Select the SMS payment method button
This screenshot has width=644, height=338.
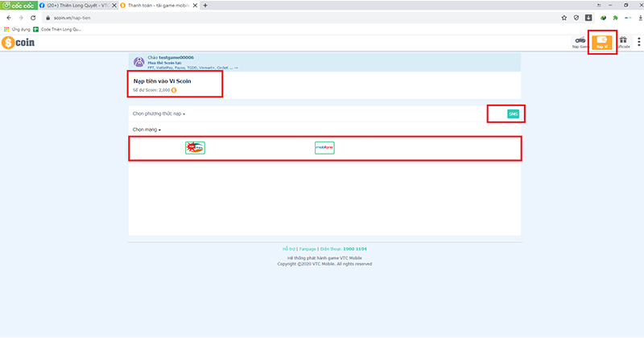[513, 113]
